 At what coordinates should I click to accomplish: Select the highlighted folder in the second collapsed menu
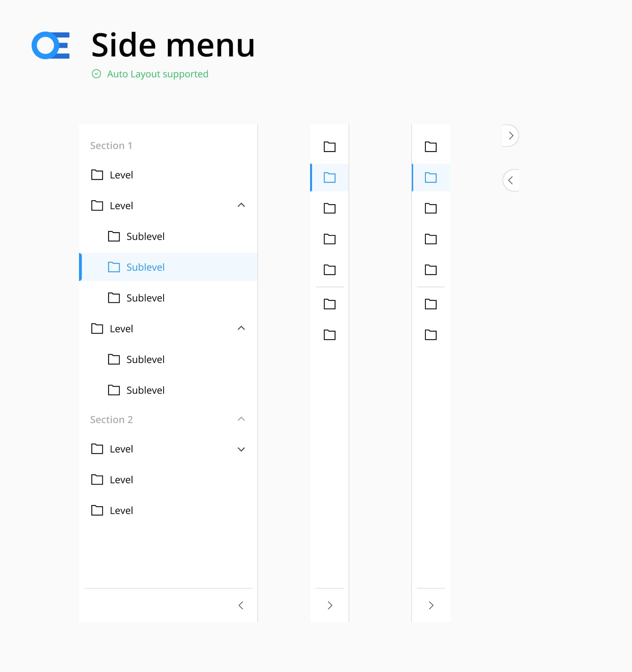(431, 178)
